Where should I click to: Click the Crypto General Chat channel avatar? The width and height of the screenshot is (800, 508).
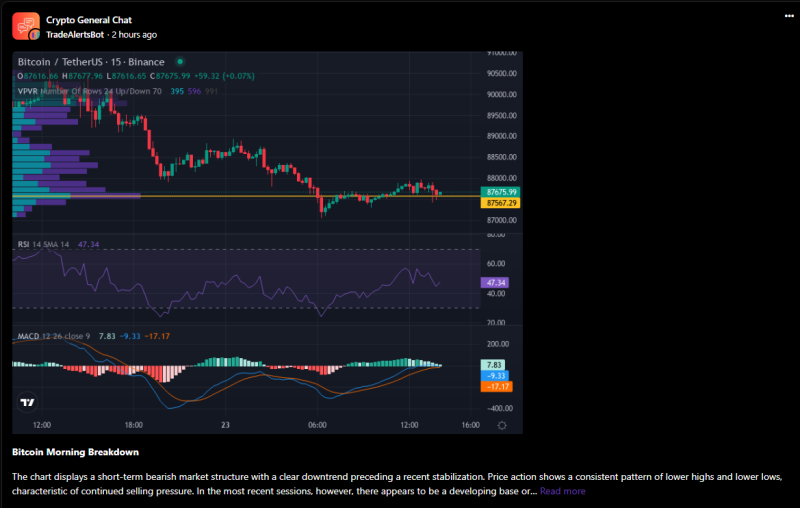pyautogui.click(x=26, y=26)
